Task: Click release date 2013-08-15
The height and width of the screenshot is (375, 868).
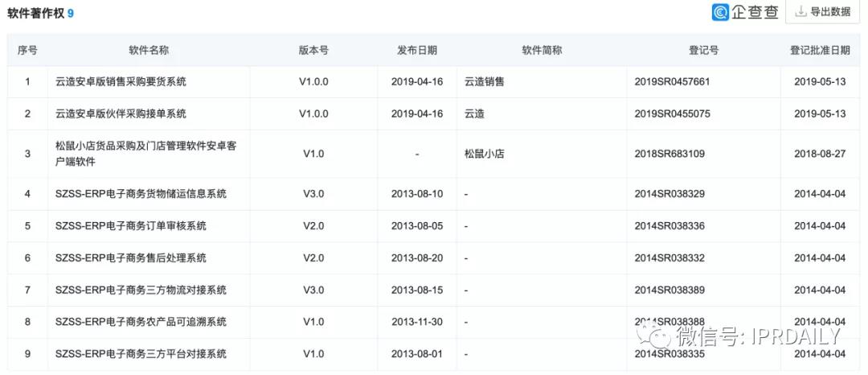Action: point(417,291)
